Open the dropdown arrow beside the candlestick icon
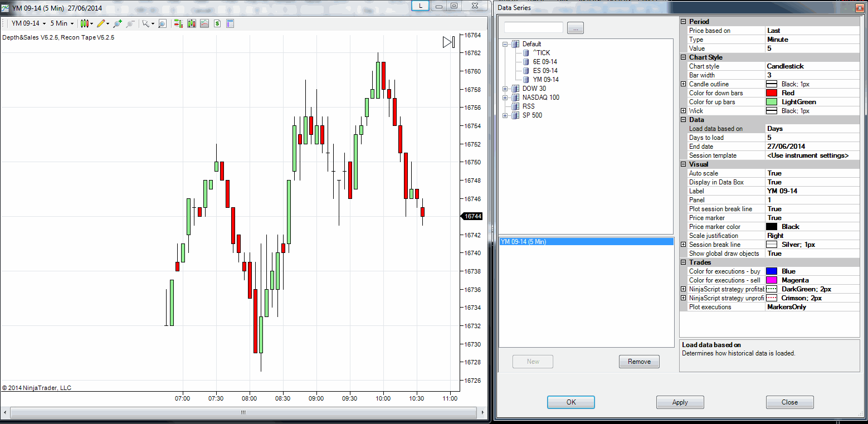868x424 pixels. pyautogui.click(x=91, y=23)
